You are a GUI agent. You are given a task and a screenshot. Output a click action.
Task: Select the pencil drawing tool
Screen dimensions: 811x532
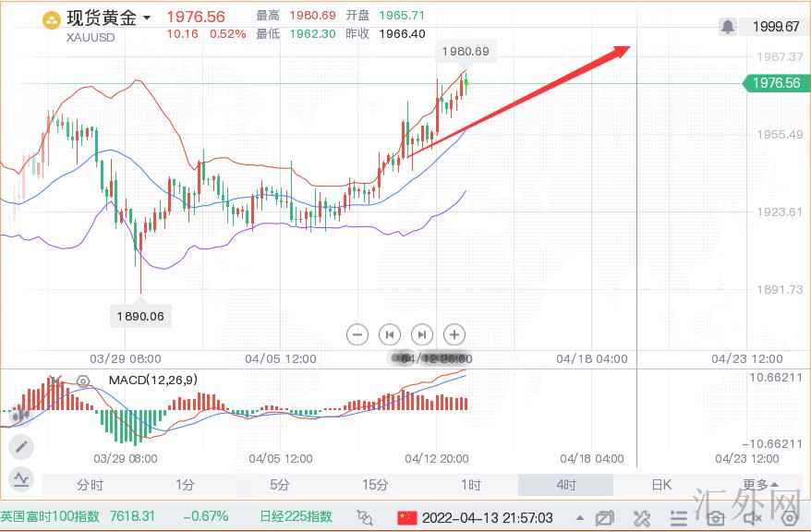21,447
